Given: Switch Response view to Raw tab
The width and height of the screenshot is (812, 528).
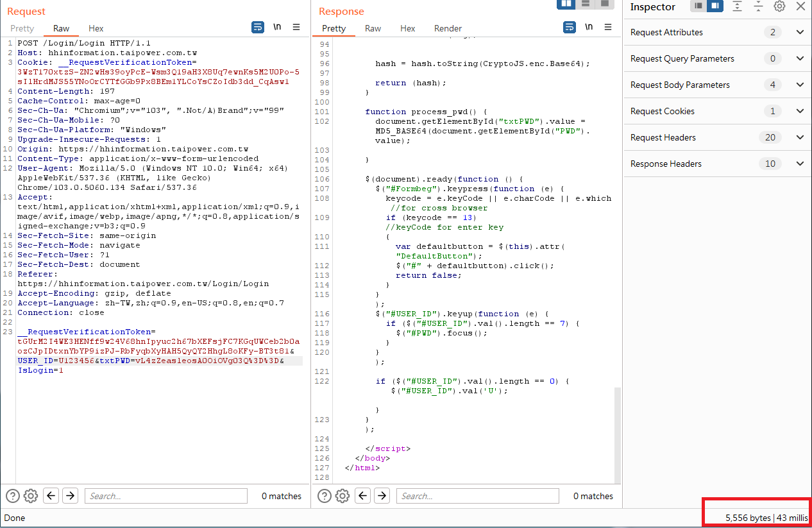Looking at the screenshot, I should (373, 28).
